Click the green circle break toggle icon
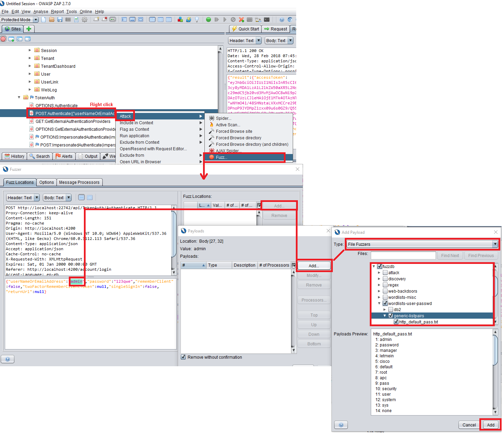 pyautogui.click(x=209, y=20)
